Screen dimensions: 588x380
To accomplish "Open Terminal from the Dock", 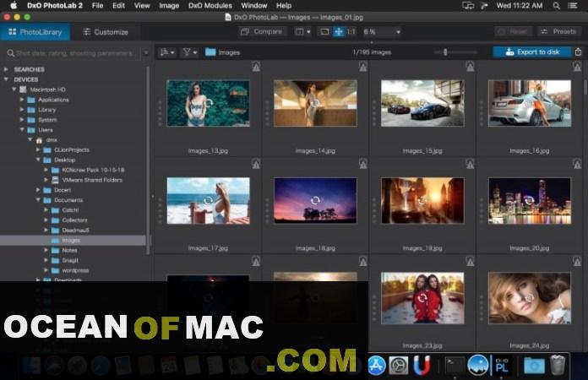I will coord(455,365).
